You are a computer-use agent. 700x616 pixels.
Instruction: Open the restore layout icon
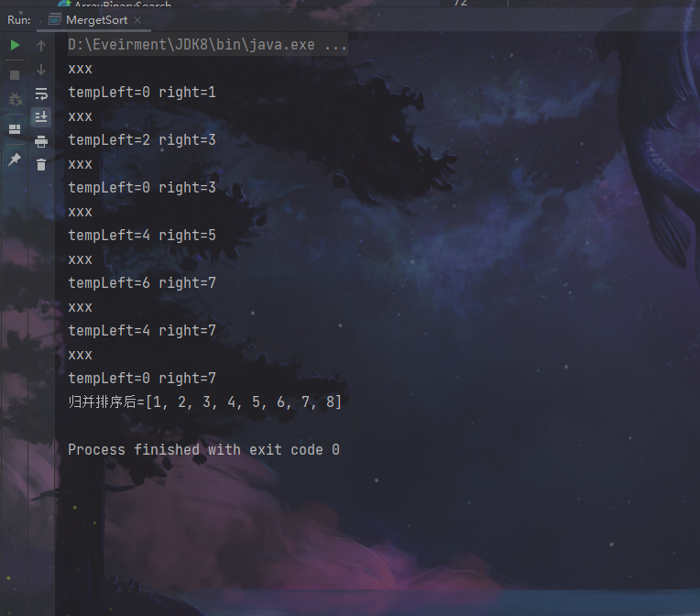15,129
